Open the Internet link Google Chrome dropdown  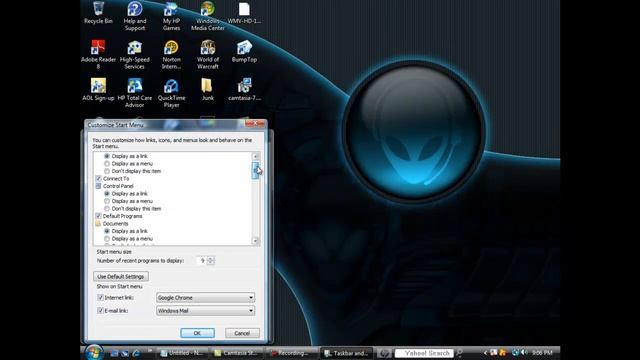tap(205, 298)
